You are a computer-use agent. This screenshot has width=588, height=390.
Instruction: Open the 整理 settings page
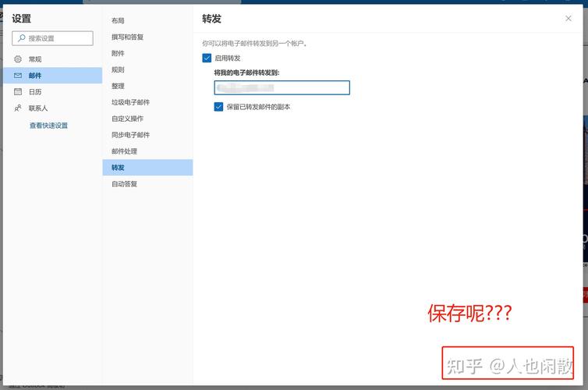[x=147, y=86]
